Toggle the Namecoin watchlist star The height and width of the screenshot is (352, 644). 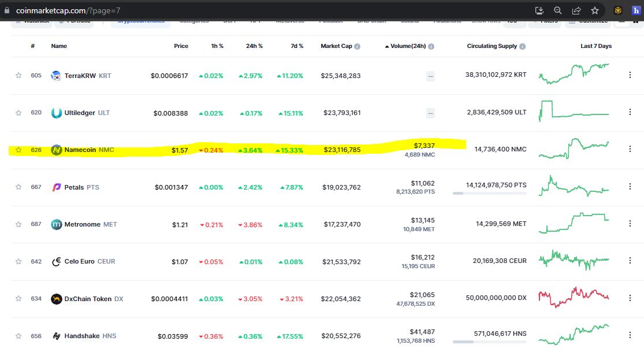18,150
